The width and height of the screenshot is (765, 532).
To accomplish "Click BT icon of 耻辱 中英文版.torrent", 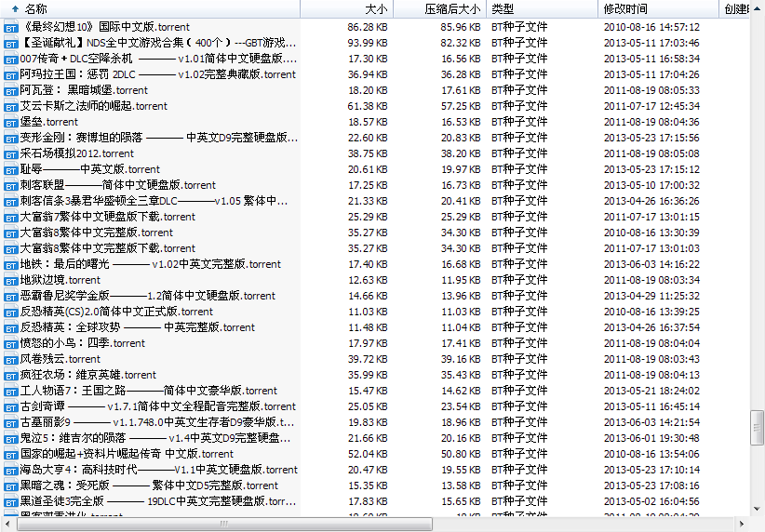I will click(x=11, y=170).
